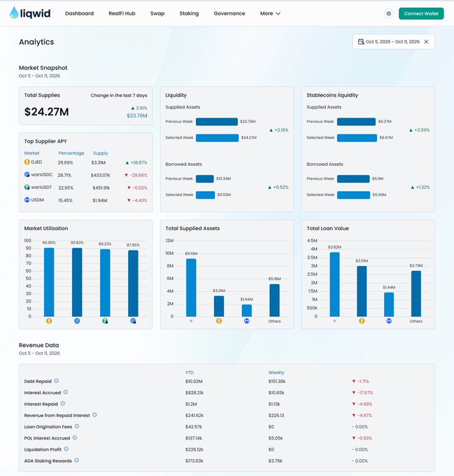
Task: Click the 90.98% bar in Market Utilization
Action: [x=49, y=282]
